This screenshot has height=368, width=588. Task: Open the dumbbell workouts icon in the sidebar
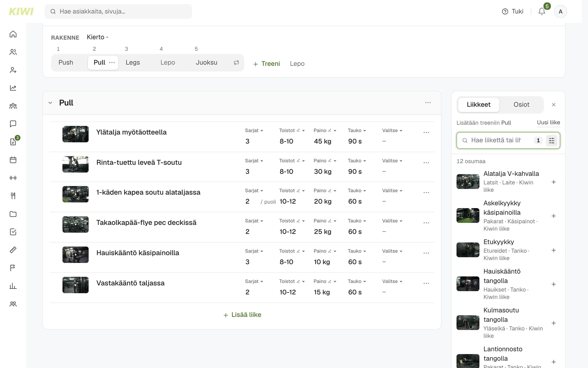tap(13, 178)
